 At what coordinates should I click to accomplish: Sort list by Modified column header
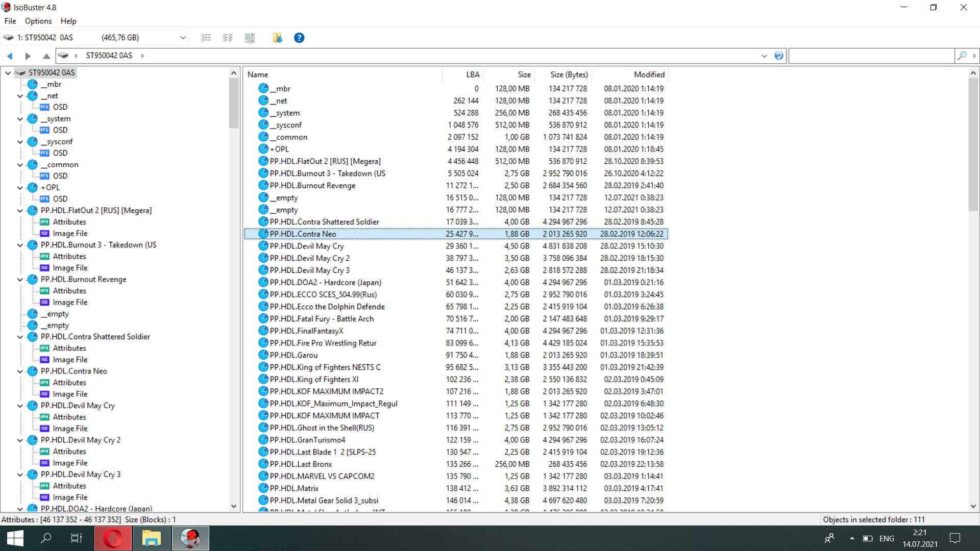pyautogui.click(x=630, y=74)
